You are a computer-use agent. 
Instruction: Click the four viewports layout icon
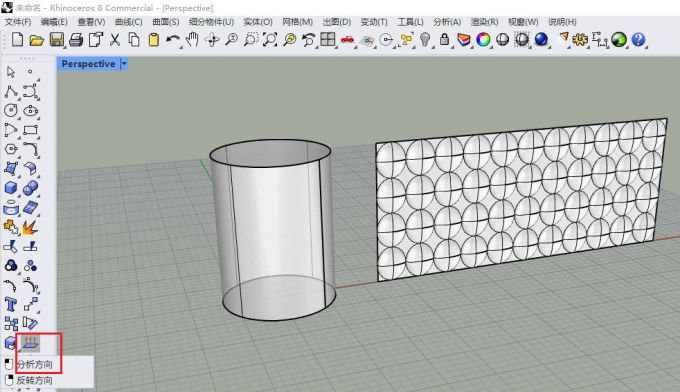[328, 39]
